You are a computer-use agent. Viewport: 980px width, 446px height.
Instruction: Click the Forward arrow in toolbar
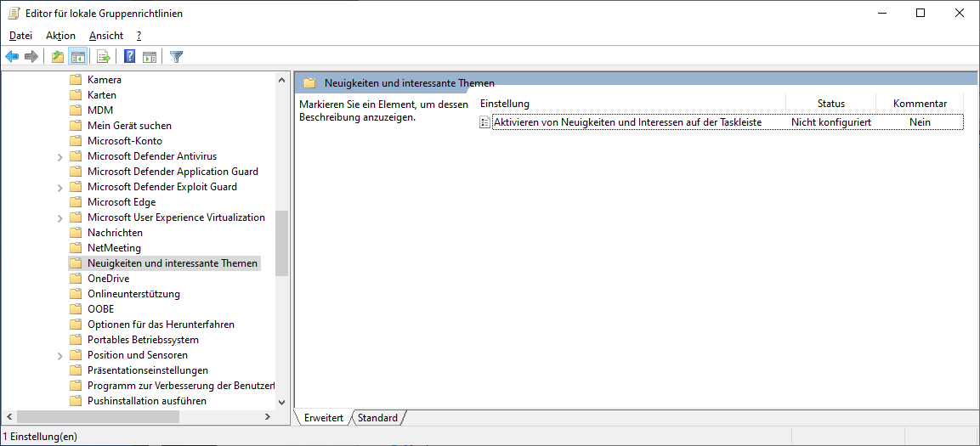(31, 57)
